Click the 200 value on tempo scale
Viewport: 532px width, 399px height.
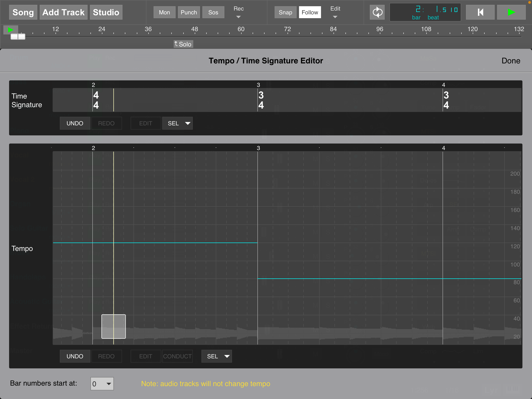point(515,174)
